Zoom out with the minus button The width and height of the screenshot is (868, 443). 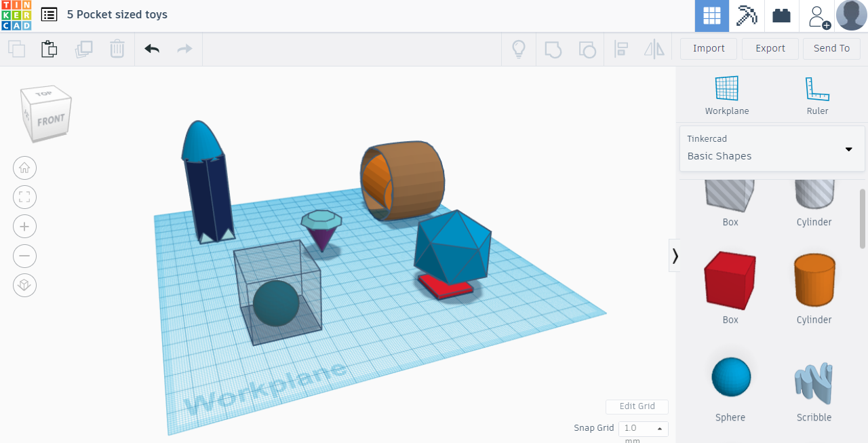25,256
